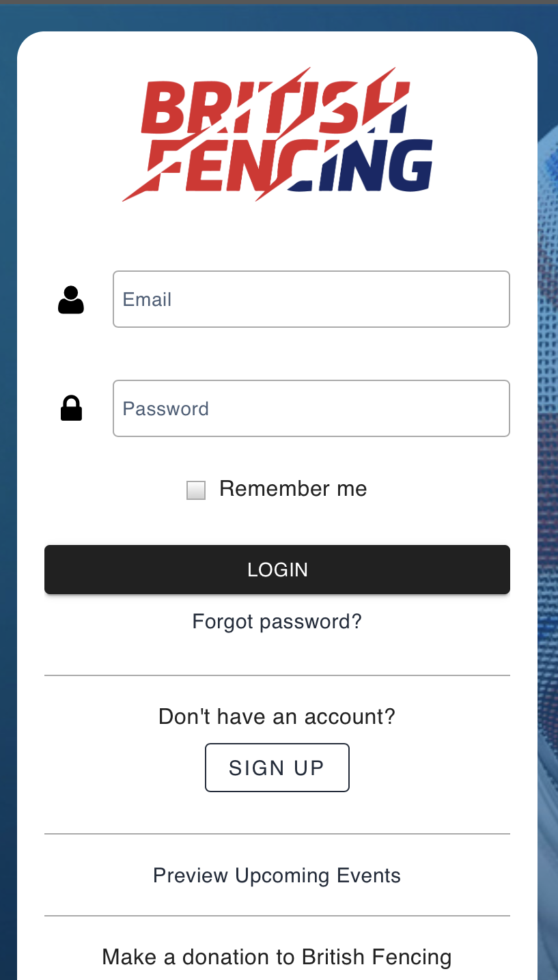Click the divider line below Forgot password?
558x980 pixels.
click(x=277, y=675)
